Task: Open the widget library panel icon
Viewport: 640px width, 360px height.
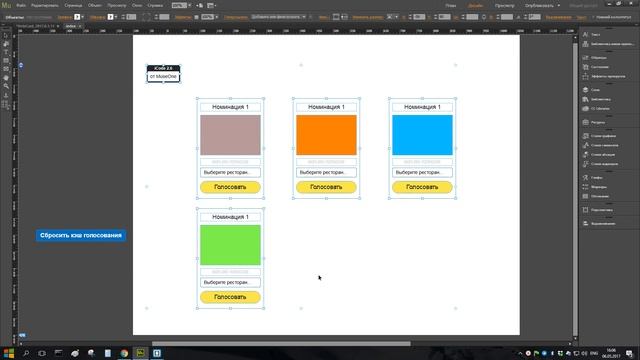Action: (586, 44)
